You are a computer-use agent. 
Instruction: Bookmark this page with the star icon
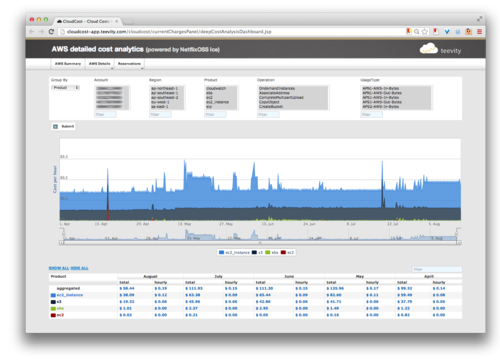click(x=424, y=32)
